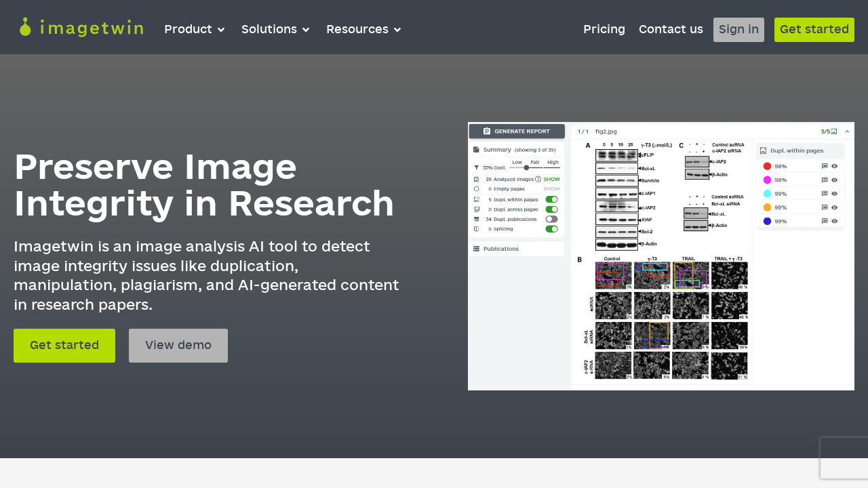Click the View demo button
Screen dimensions: 868x488
[x=178, y=345]
